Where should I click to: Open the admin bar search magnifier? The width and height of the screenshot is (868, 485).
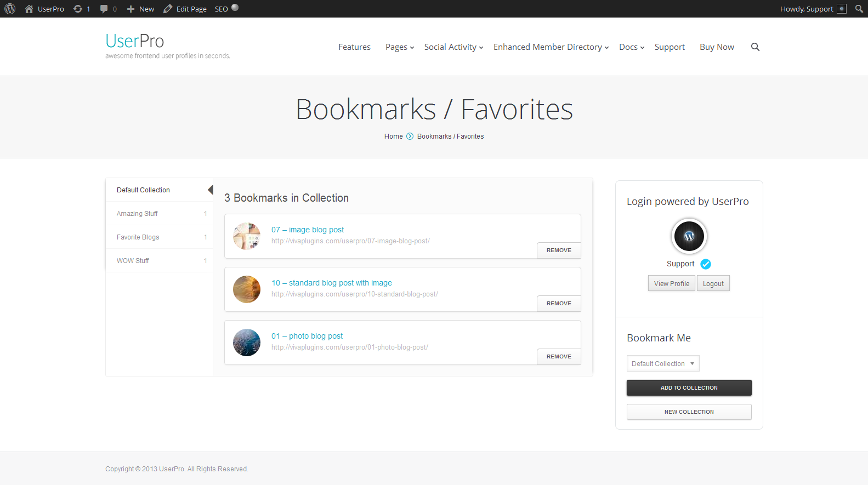[859, 9]
